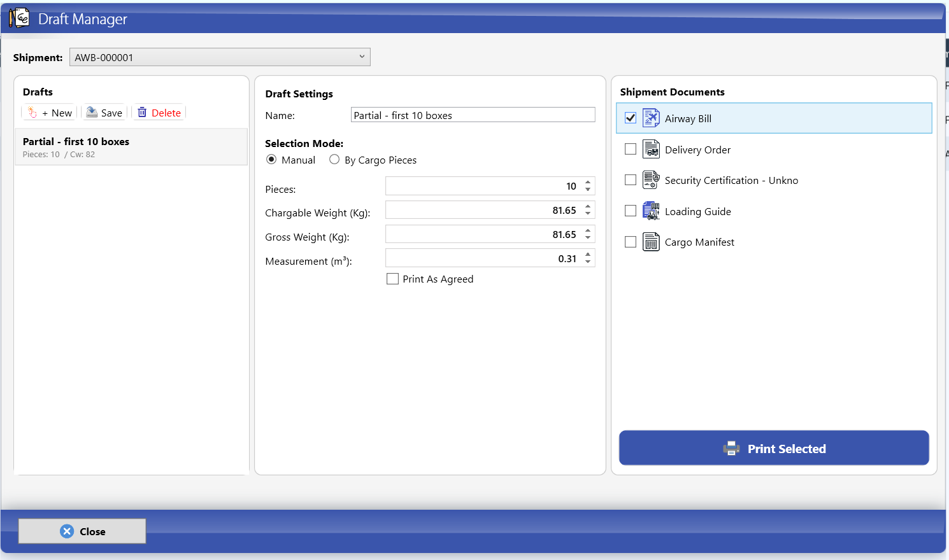Click the 'Security Certification - Unkno' label
Screen dimensions: 949x560
pyautogui.click(x=731, y=180)
